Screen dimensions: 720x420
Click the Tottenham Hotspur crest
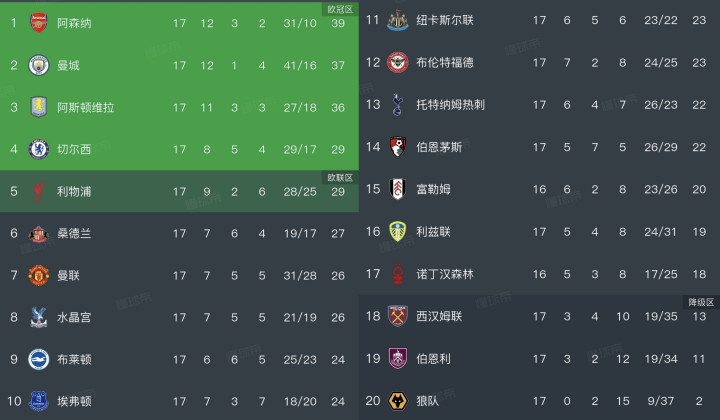(x=400, y=104)
